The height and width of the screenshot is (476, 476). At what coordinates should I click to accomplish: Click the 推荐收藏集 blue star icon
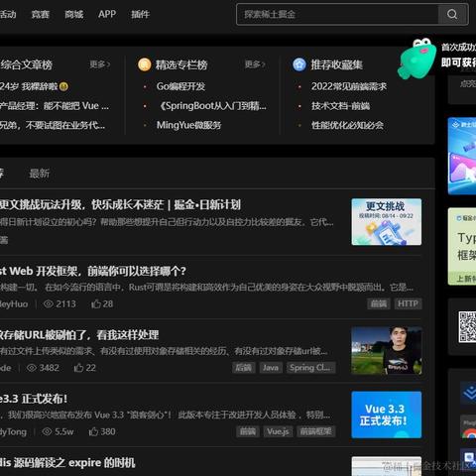pos(299,64)
